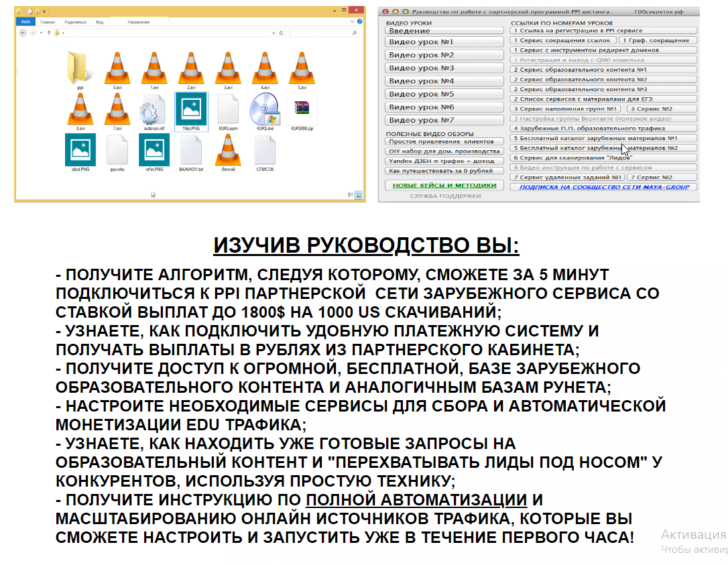Click НОВЫЕ КЕЙСЫ И МЕТОДИКИ link
Viewport: 728px width, 565px height.
[444, 186]
